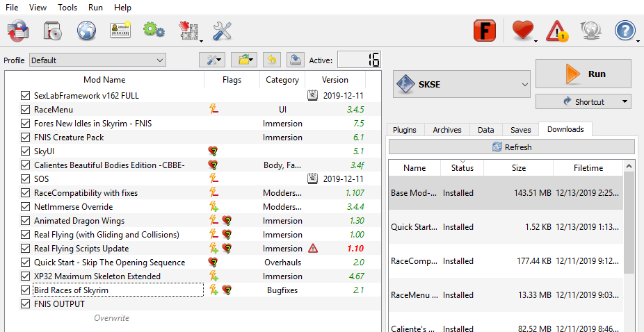Sort mod list by Category column header

coord(282,80)
